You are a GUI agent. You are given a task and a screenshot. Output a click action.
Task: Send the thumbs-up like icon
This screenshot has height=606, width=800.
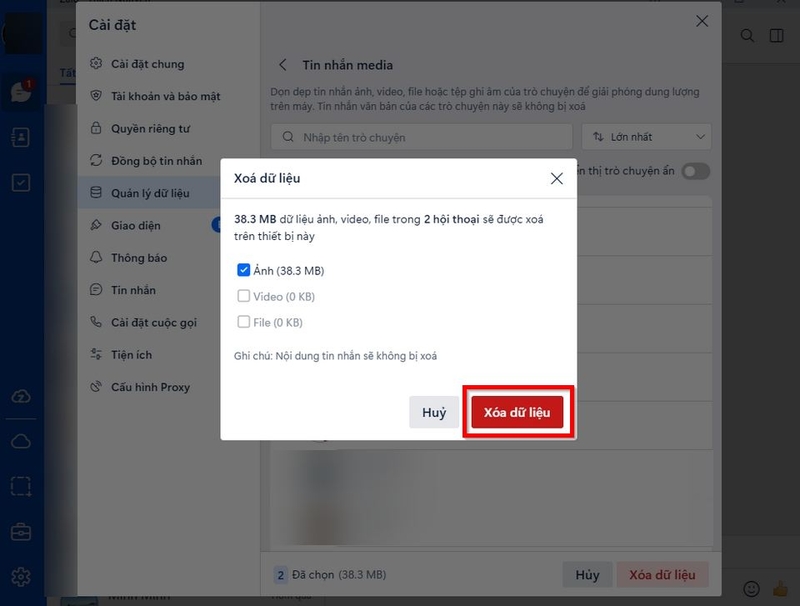pos(781,589)
